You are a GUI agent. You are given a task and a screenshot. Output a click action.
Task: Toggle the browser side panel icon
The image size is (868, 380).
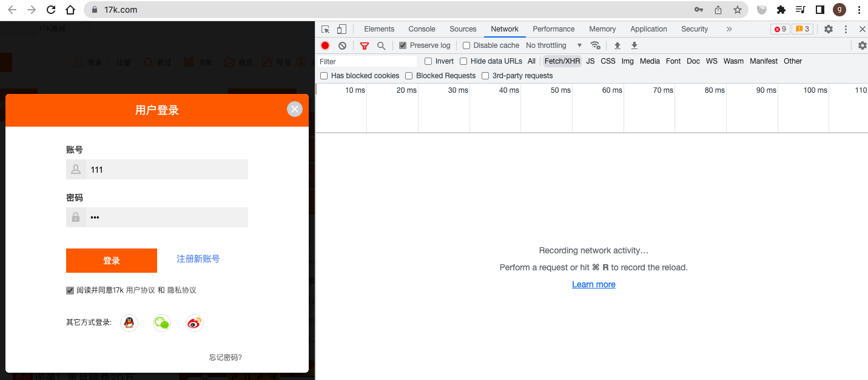(x=820, y=10)
